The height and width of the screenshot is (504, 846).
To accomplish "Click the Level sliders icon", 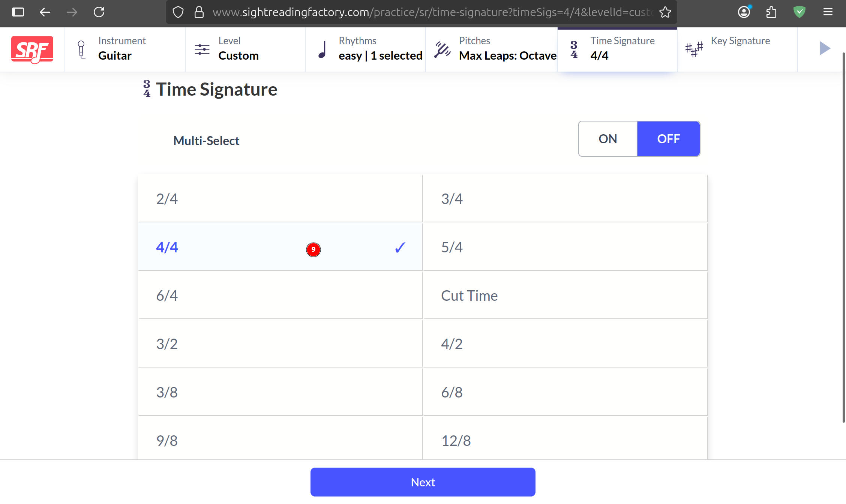I will (202, 49).
